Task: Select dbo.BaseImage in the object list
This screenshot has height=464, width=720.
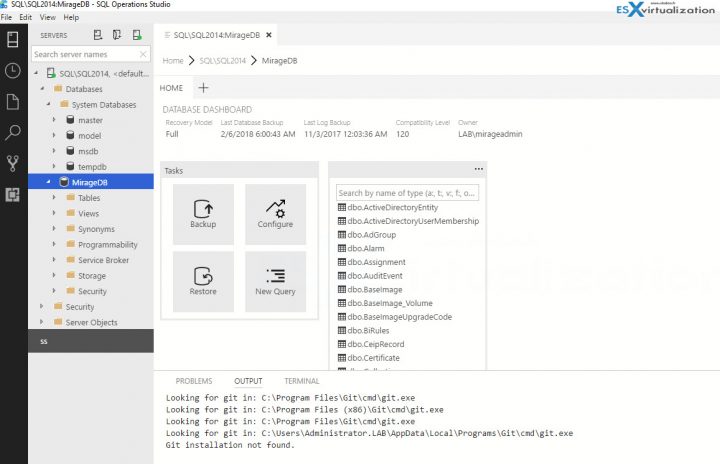Action: click(x=375, y=289)
